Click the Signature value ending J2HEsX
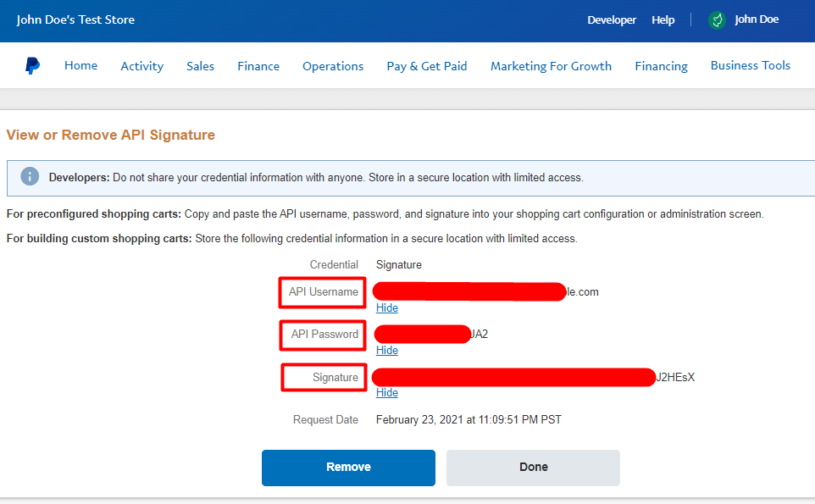This screenshot has height=504, width=815. tap(533, 377)
